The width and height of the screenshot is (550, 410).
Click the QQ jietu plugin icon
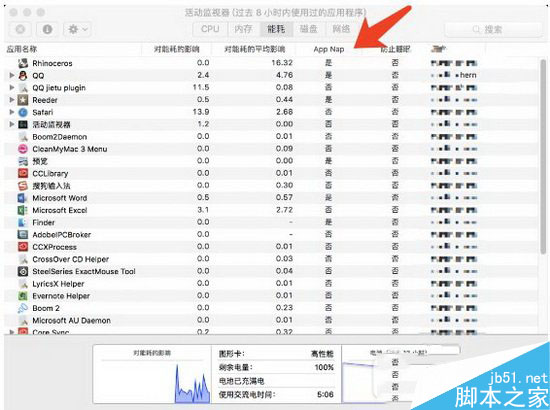[23, 88]
